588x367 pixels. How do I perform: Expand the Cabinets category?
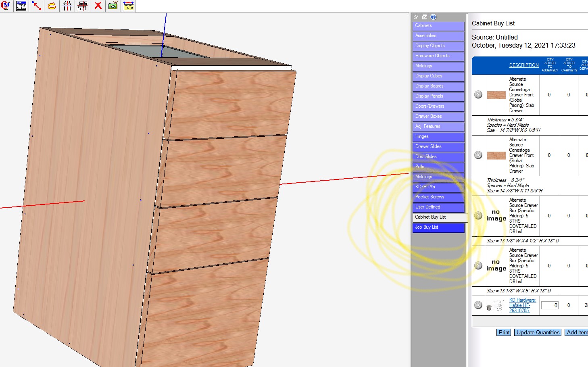[x=438, y=26]
